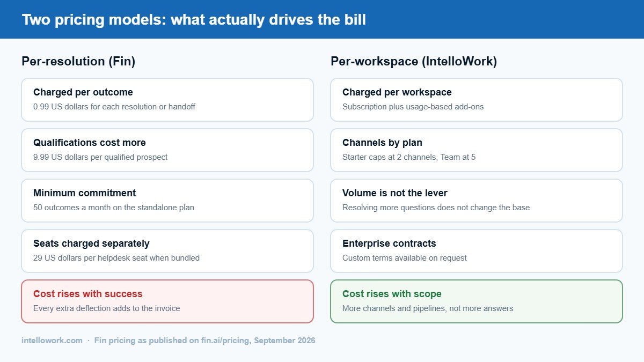Select the 'Per-resolution (Fin)' column heading
Image resolution: width=644 pixels, height=362 pixels.
[x=78, y=61]
